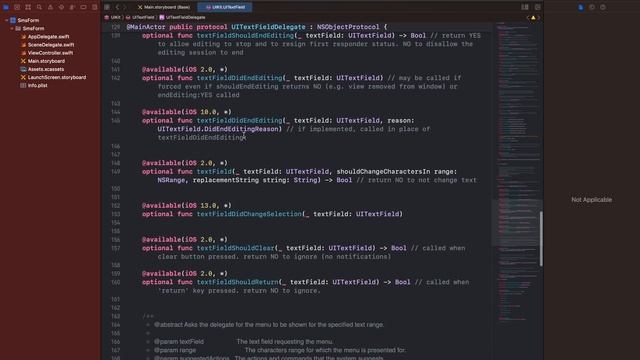Show the File inspector
The image size is (640, 360).
581,7
